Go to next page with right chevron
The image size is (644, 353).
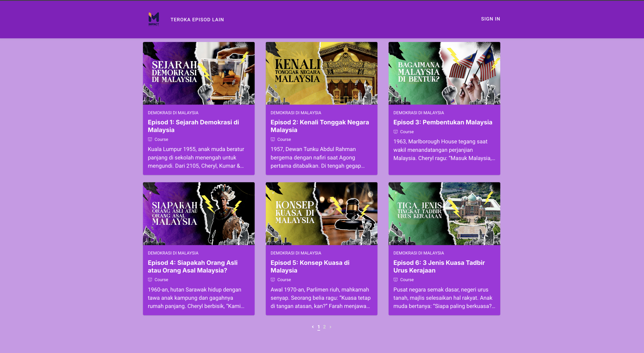[x=330, y=327]
